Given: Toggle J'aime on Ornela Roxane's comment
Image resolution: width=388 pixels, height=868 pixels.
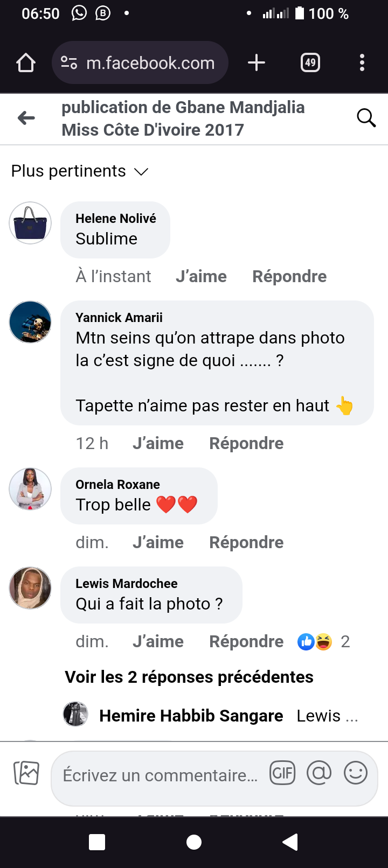Looking at the screenshot, I should (x=158, y=542).
